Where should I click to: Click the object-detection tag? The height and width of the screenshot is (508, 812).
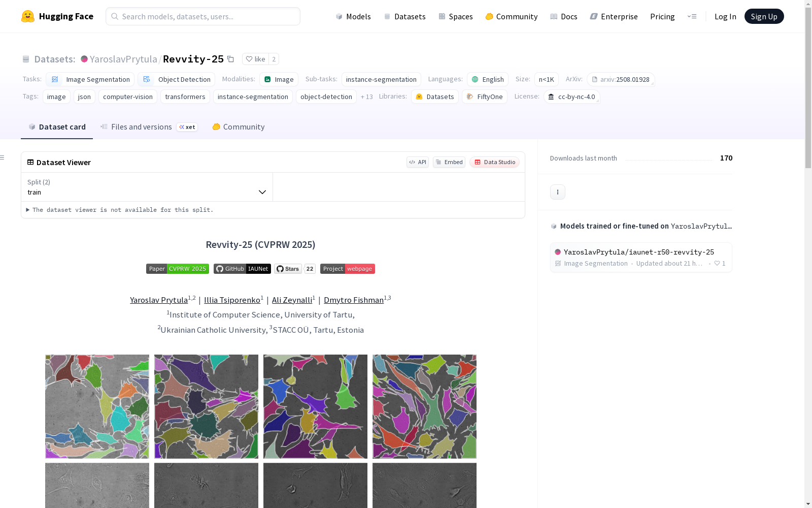tap(326, 97)
